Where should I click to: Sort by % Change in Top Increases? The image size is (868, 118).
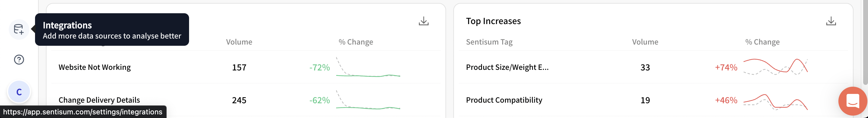click(x=762, y=42)
